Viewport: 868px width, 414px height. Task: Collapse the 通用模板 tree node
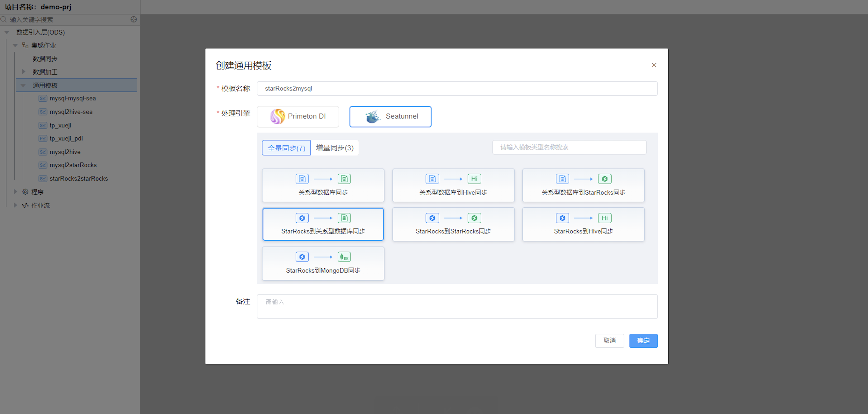click(23, 86)
